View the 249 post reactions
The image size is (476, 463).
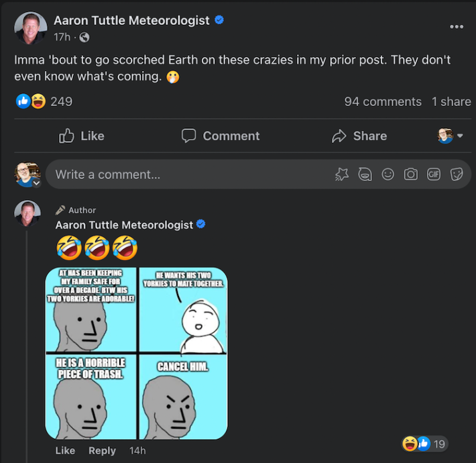click(x=61, y=102)
